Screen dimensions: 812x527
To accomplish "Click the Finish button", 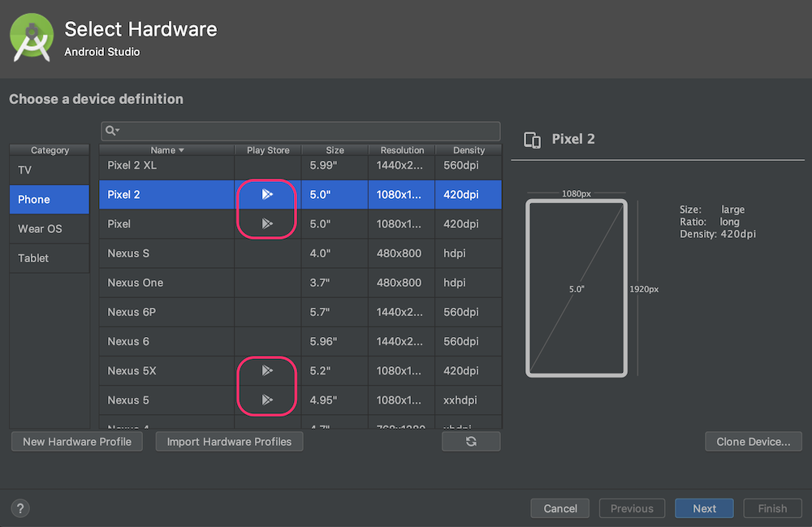I will 773,508.
